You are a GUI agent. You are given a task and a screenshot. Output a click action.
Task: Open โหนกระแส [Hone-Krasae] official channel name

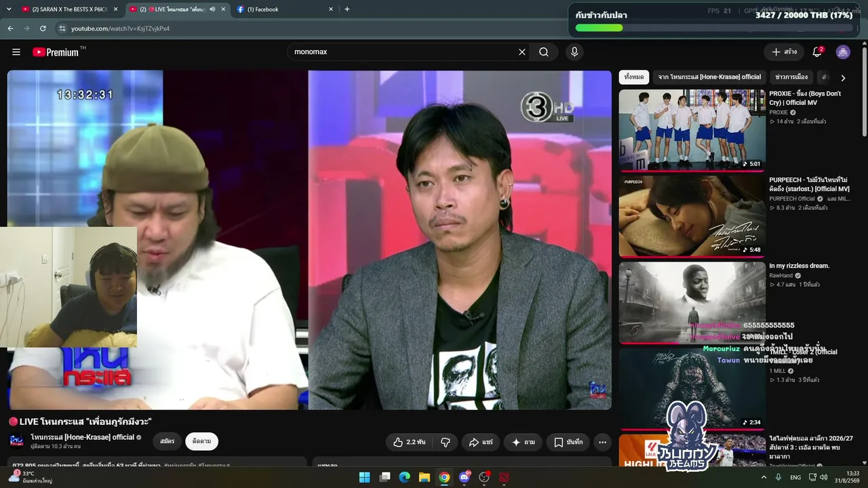(83, 437)
